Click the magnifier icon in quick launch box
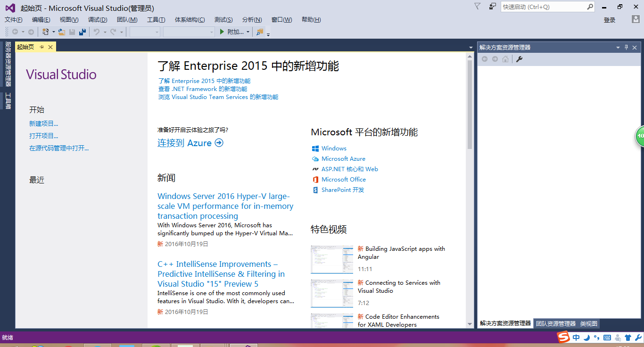644x347 pixels. coord(590,7)
